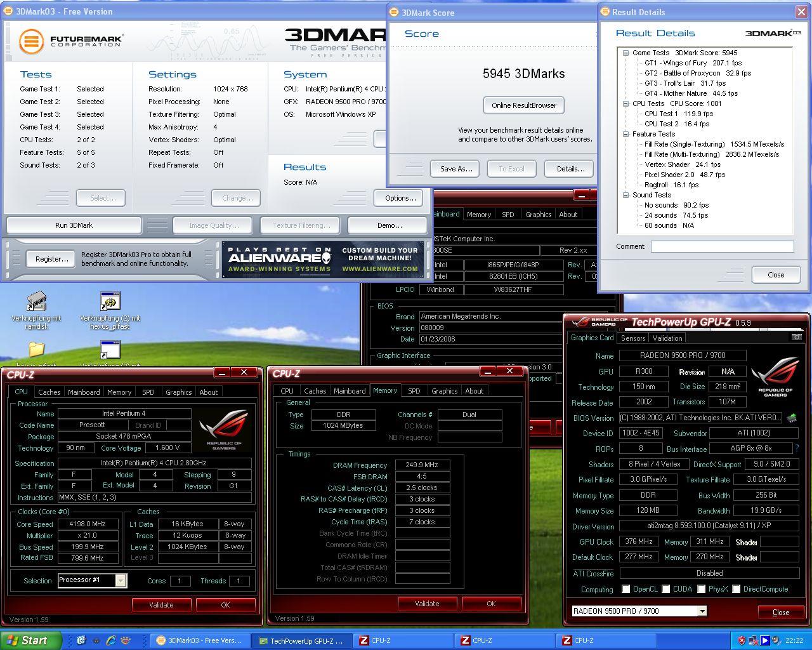Click the GPU Clock value 376 MHz
The width and height of the screenshot is (812, 650).
[x=639, y=542]
